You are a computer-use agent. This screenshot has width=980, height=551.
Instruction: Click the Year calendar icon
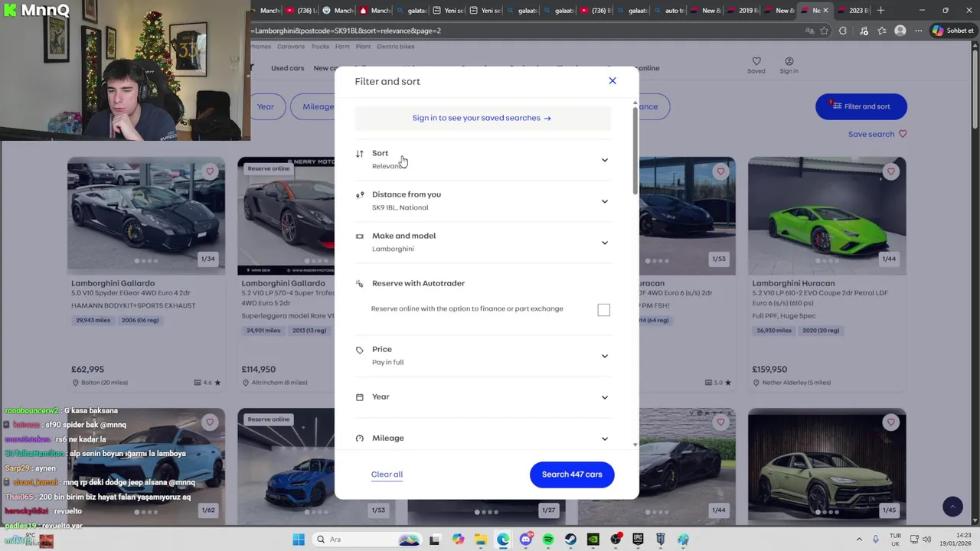359,396
